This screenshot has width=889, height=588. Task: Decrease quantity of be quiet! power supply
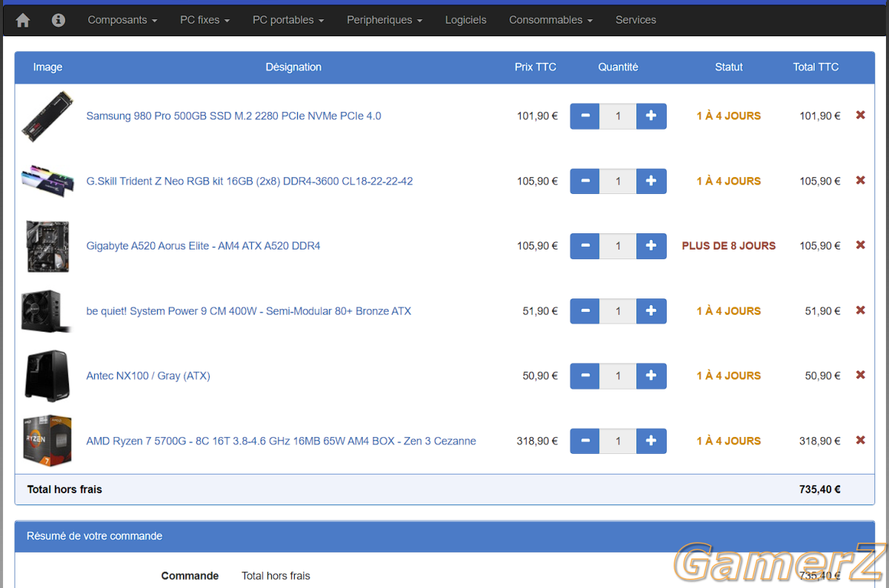pos(585,311)
